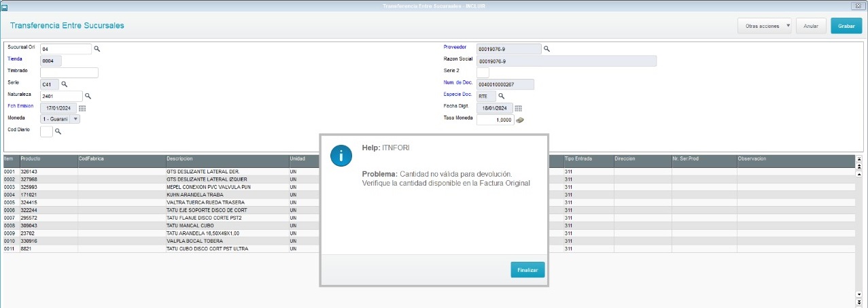Click product code 171021

point(28,194)
